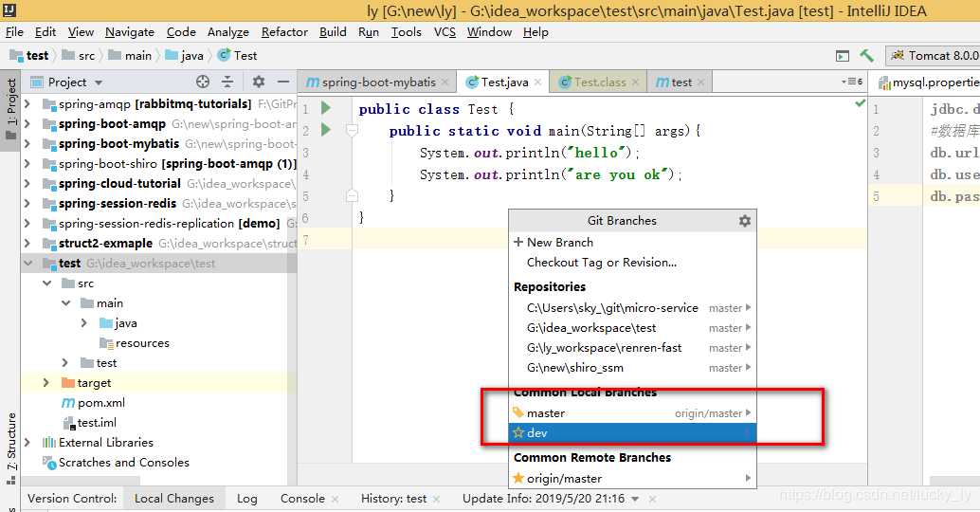The height and width of the screenshot is (512, 980).
Task: Open Update Info tab dropdown arrow
Action: click(635, 499)
